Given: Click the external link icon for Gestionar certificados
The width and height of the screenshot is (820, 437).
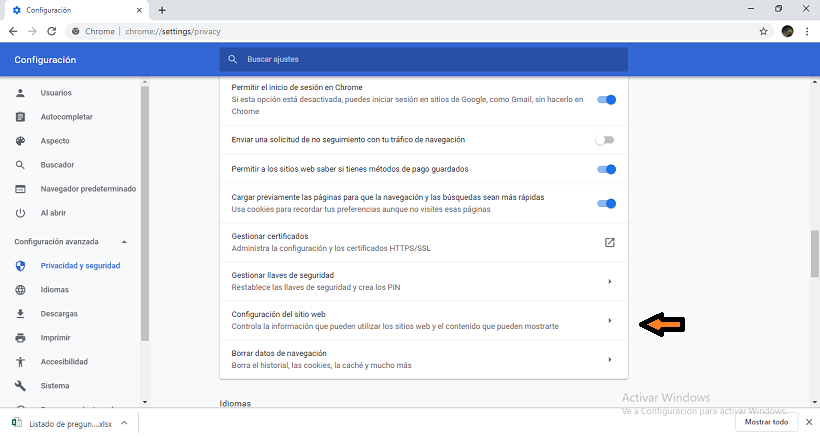Looking at the screenshot, I should click(609, 242).
